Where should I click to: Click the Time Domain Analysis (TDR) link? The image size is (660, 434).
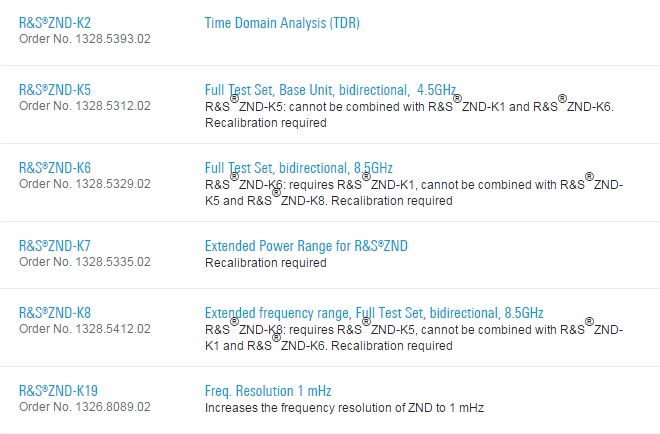point(282,22)
